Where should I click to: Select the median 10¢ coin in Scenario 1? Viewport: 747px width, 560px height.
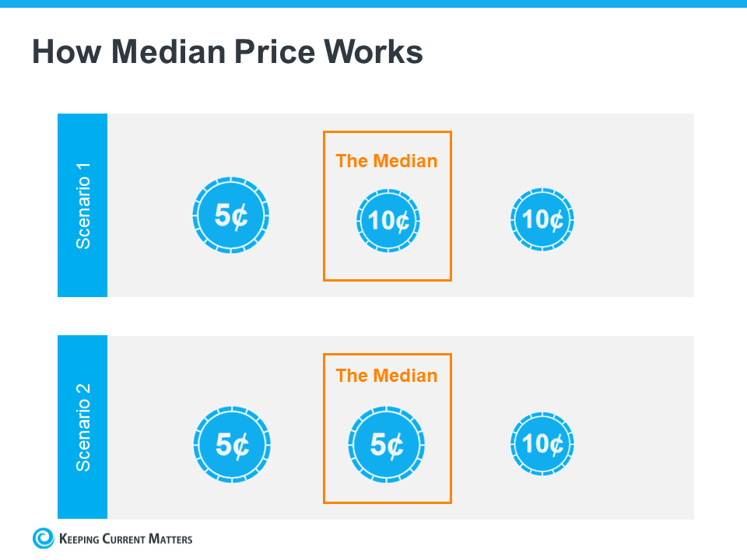click(388, 220)
